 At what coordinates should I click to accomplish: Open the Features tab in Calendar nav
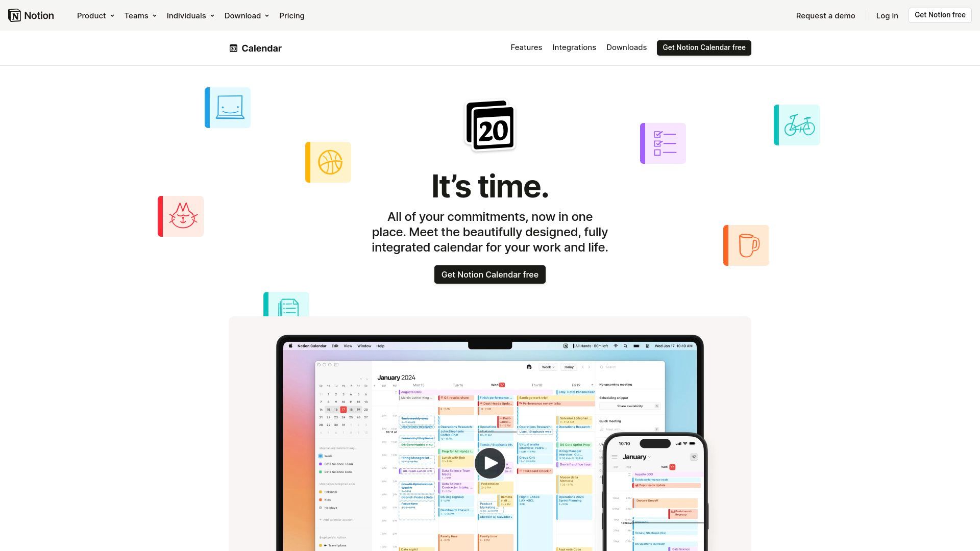[526, 48]
